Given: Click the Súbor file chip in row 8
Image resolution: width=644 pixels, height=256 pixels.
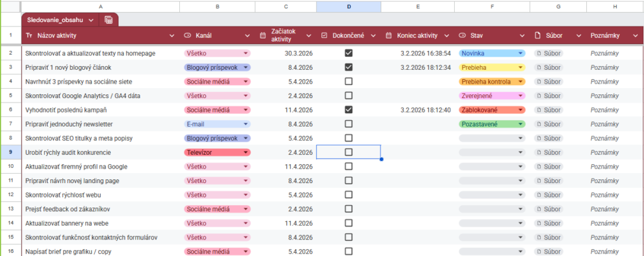Looking at the screenshot, I should click(x=548, y=138).
